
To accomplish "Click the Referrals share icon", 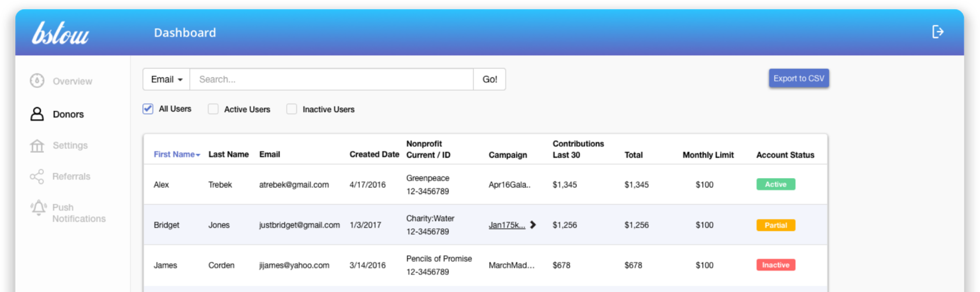I will (37, 177).
